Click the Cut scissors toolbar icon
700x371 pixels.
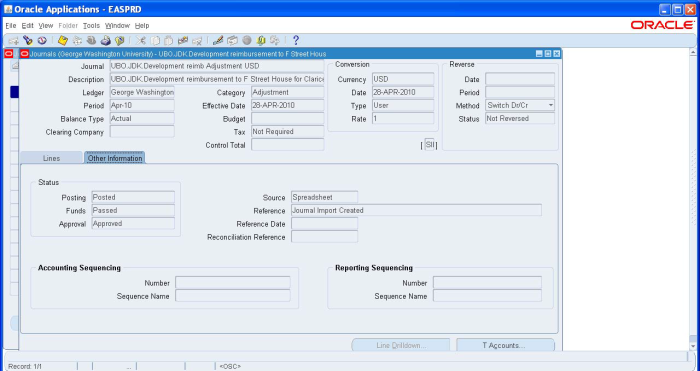141,41
